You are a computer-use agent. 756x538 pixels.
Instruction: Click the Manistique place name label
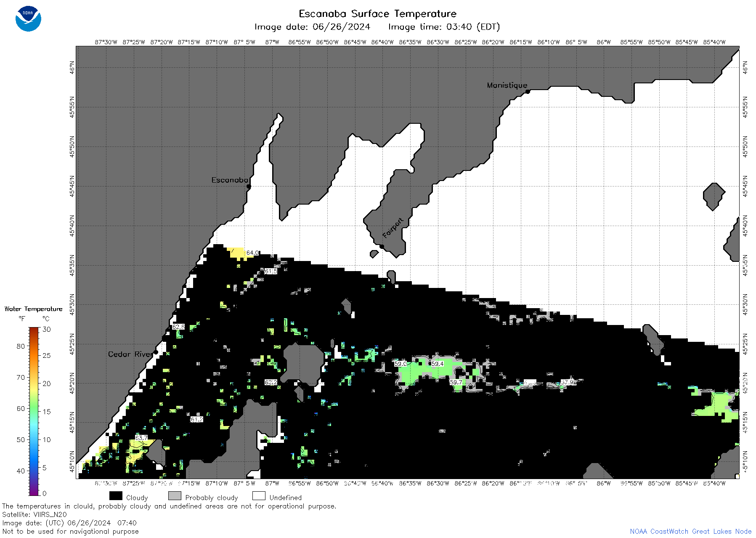pos(507,85)
